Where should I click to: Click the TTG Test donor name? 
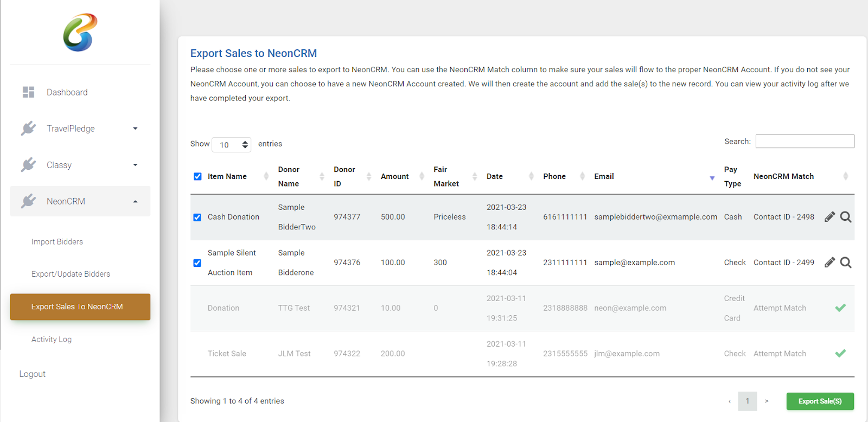click(x=293, y=308)
